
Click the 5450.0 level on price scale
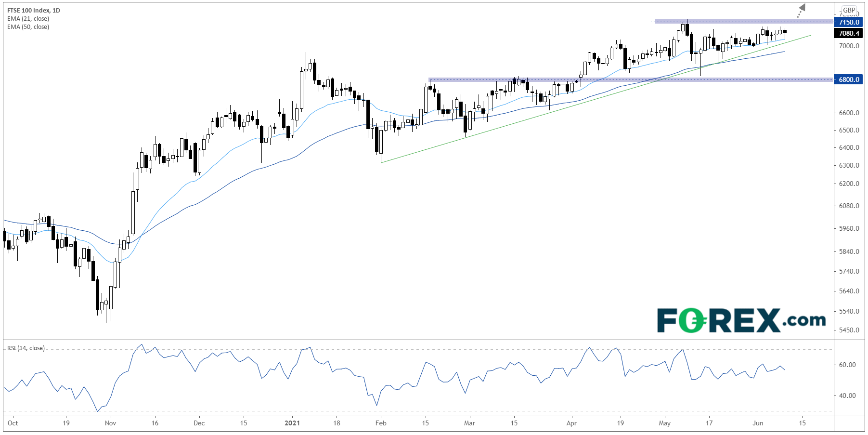tap(849, 330)
